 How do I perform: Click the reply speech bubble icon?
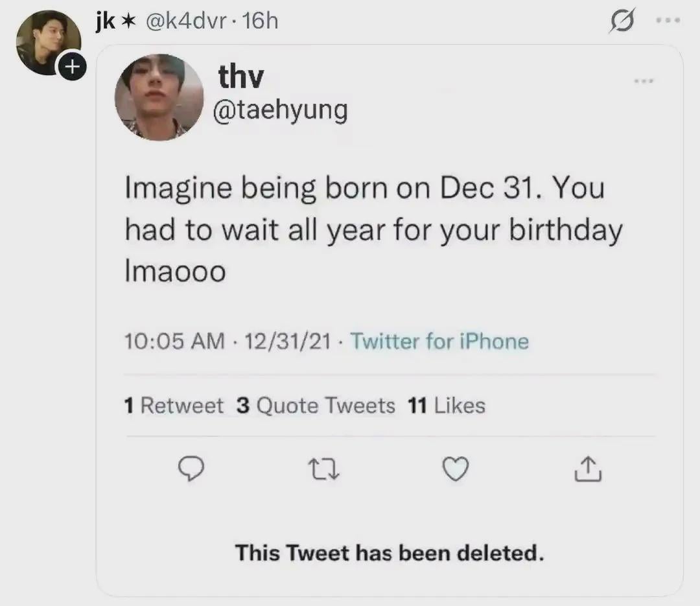(x=191, y=469)
